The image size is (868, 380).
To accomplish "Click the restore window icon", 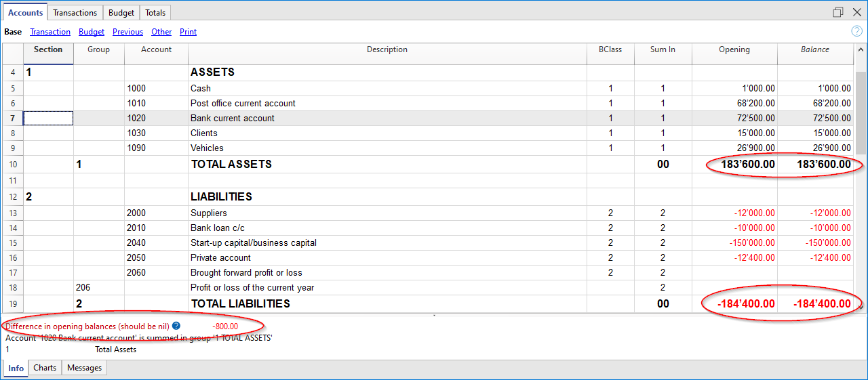I will point(838,12).
